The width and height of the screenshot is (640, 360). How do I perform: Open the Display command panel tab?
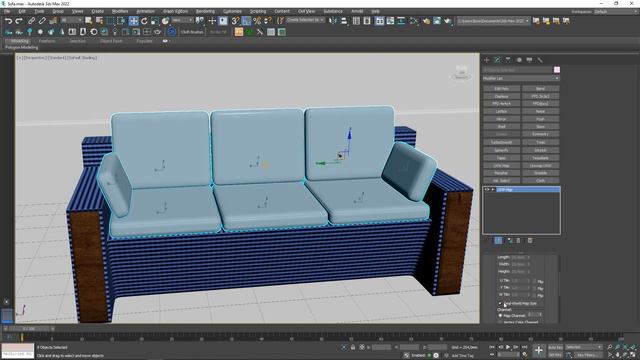pyautogui.click(x=529, y=60)
